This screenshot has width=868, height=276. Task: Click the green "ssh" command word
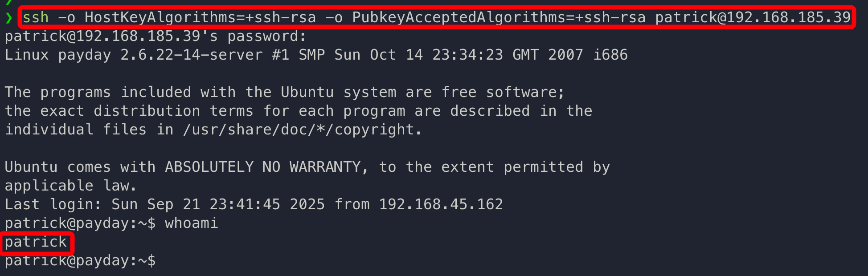36,18
